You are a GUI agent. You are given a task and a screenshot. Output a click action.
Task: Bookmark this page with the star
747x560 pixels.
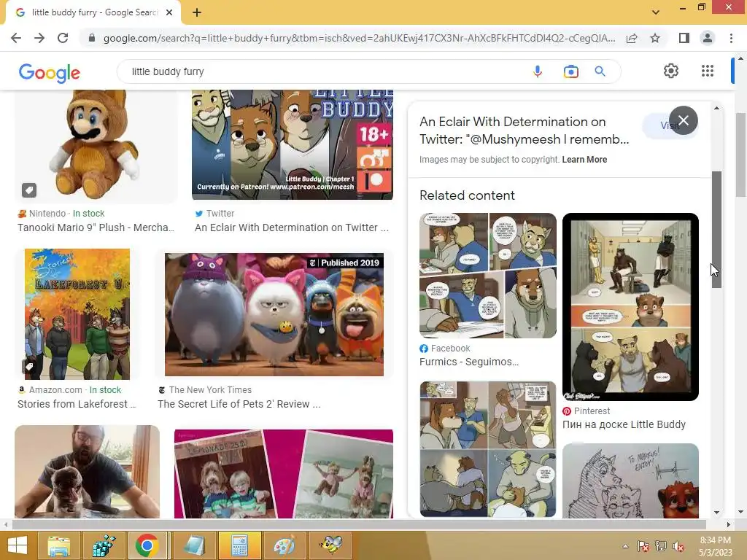(x=655, y=38)
